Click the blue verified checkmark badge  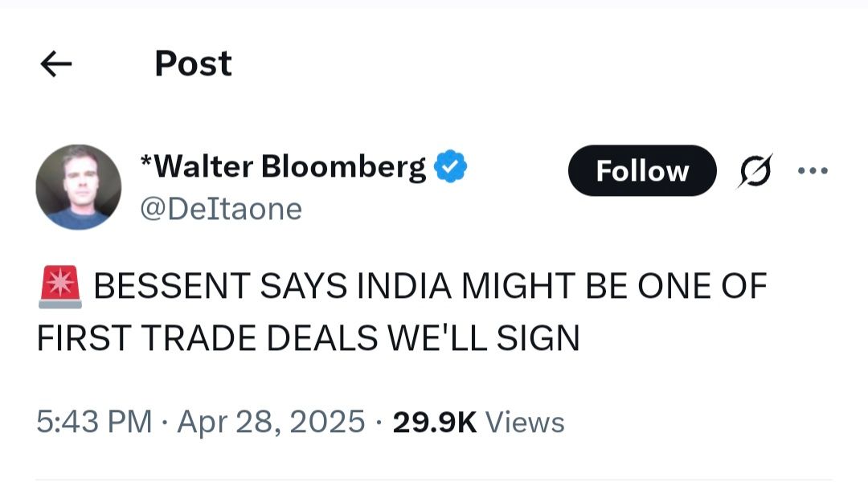point(451,167)
